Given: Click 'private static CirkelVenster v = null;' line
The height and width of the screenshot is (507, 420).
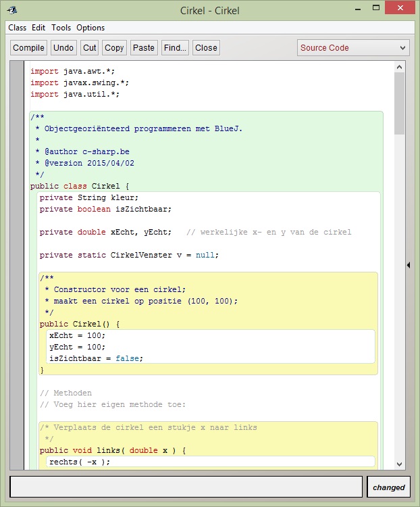Looking at the screenshot, I should [129, 255].
